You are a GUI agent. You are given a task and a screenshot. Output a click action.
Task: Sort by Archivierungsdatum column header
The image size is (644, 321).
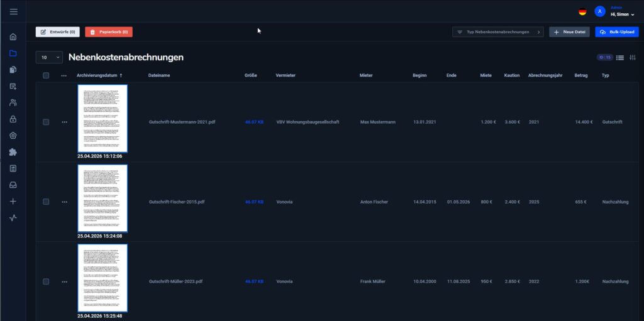click(x=99, y=75)
